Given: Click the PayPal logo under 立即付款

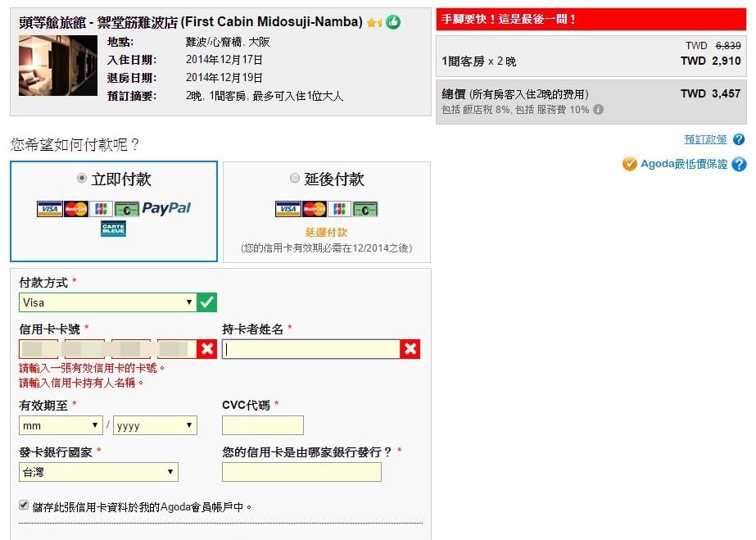Looking at the screenshot, I should 166,208.
